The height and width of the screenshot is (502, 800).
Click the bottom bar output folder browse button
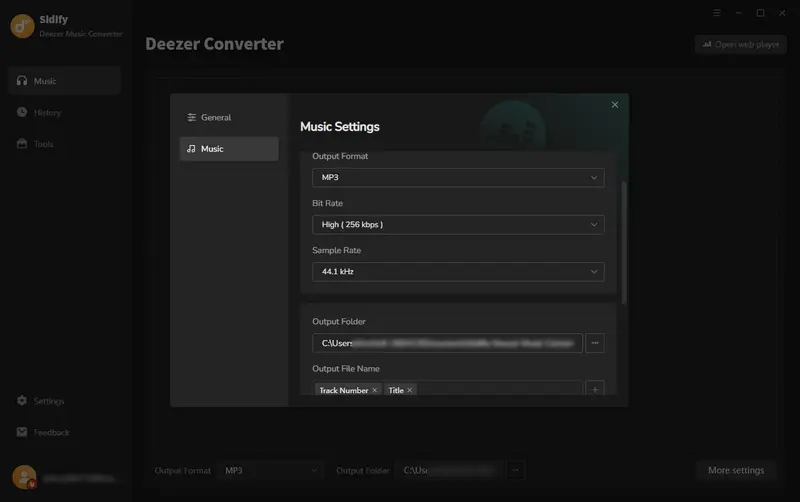pyautogui.click(x=515, y=470)
